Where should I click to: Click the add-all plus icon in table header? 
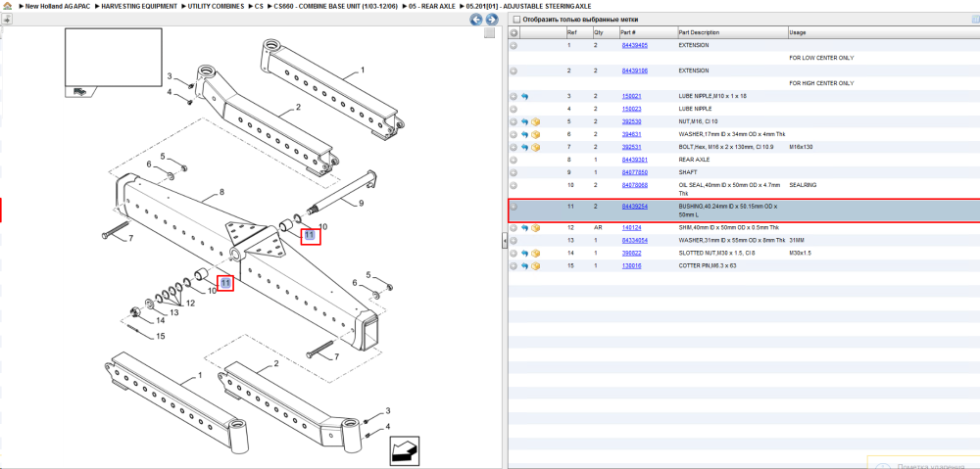pyautogui.click(x=514, y=32)
